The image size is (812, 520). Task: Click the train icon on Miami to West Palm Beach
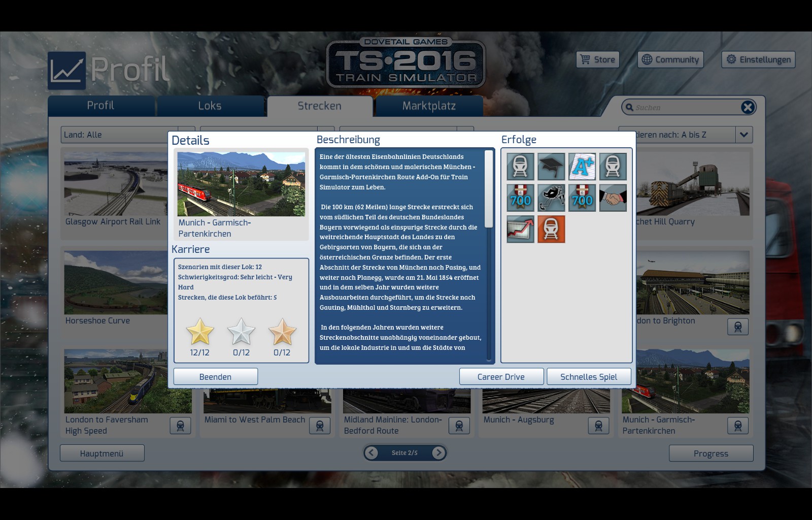[x=320, y=426]
